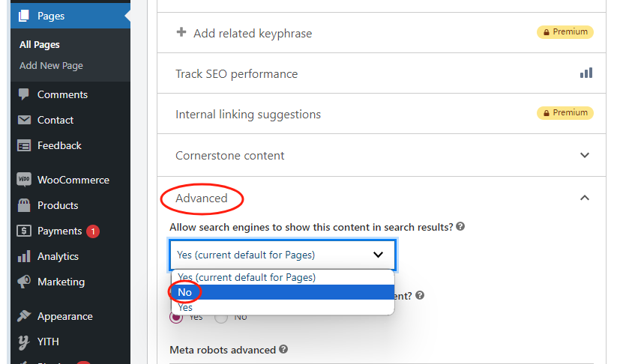The width and height of the screenshot is (629, 364).
Task: Click the Appearance paintbrush icon
Action: (24, 316)
